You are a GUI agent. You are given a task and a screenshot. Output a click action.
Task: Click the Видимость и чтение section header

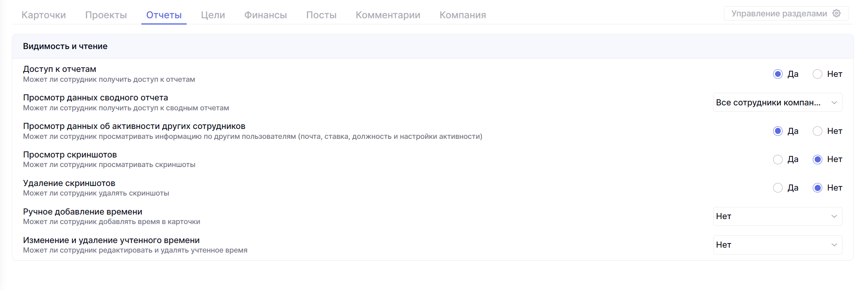(x=65, y=46)
